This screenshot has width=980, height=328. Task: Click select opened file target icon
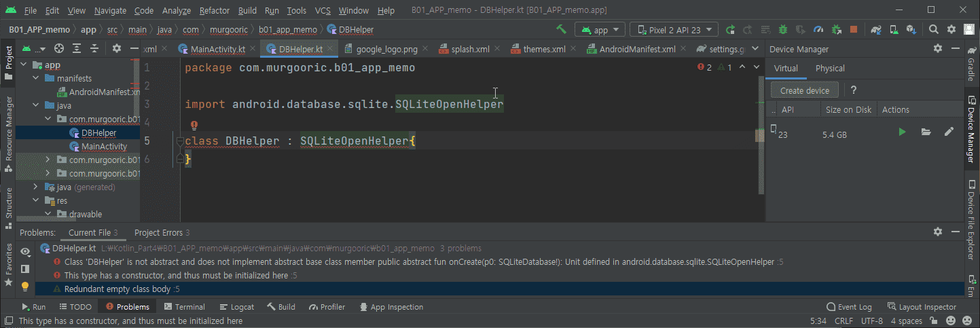[x=59, y=49]
